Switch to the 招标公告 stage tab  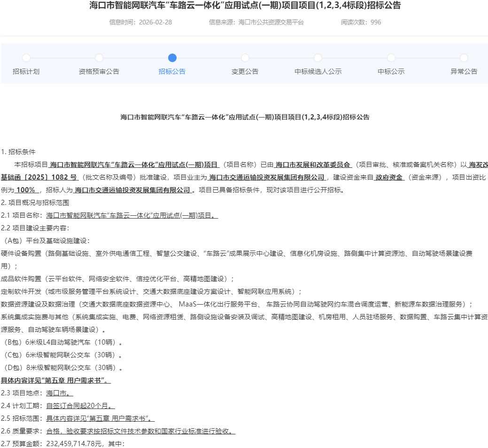click(x=172, y=71)
